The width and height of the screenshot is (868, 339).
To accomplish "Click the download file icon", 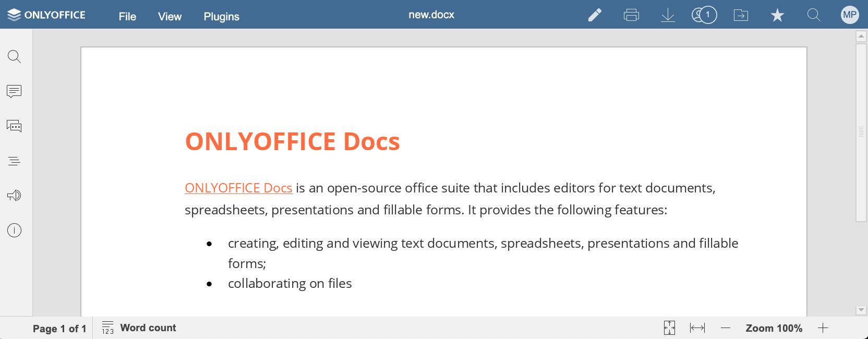I will (668, 15).
